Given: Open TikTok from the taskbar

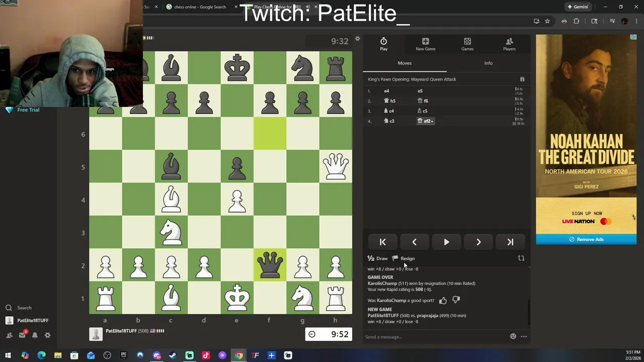Looking at the screenshot, I should click(206, 355).
